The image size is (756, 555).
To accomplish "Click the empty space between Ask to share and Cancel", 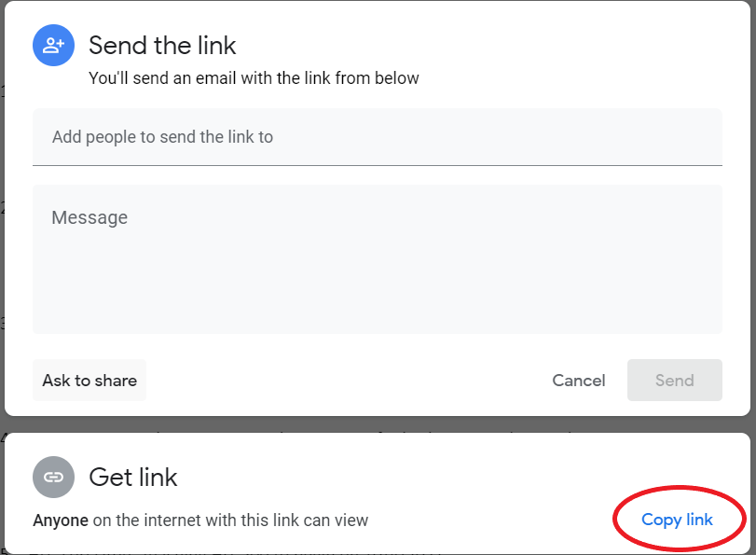I will 345,381.
